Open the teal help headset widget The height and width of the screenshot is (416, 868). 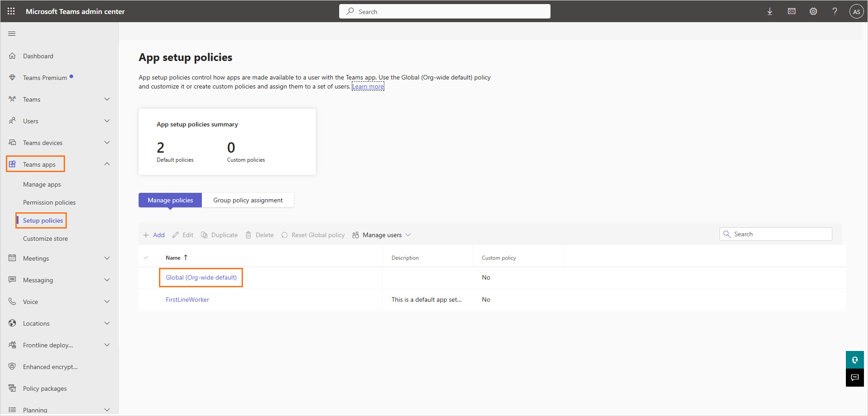[854, 360]
